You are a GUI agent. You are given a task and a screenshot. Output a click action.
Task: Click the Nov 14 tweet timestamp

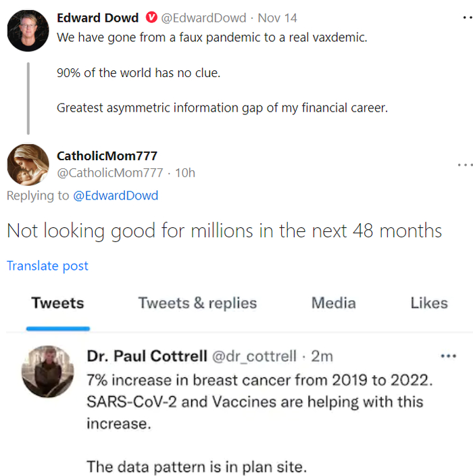pyautogui.click(x=277, y=18)
